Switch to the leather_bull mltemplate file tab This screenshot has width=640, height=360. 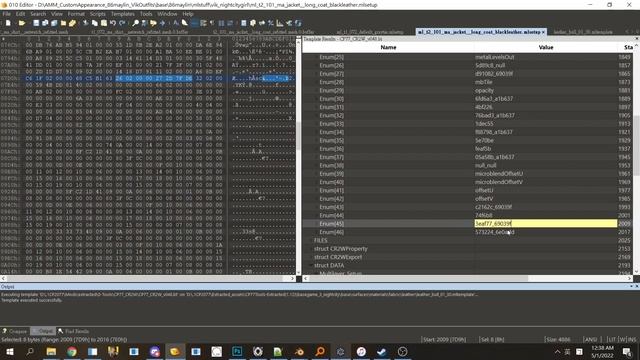583,32
